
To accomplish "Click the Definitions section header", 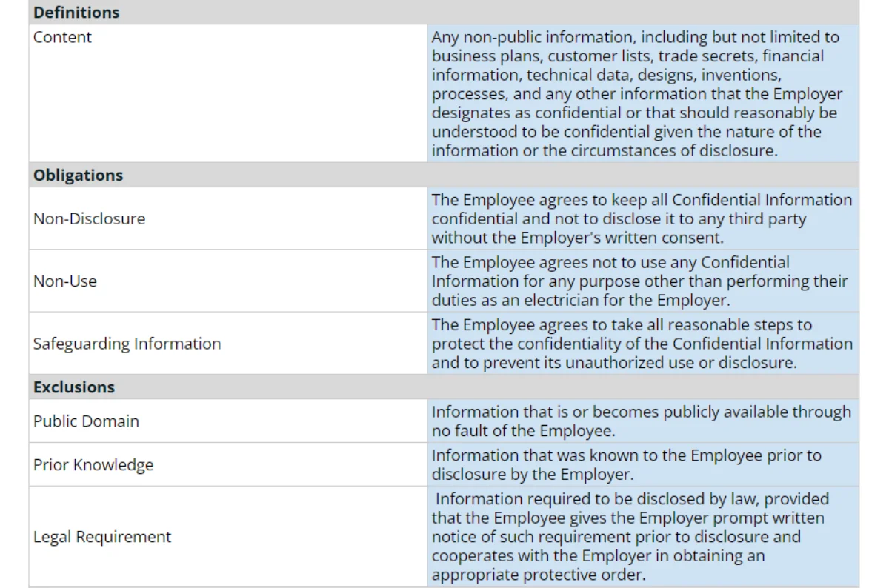I will [76, 13].
